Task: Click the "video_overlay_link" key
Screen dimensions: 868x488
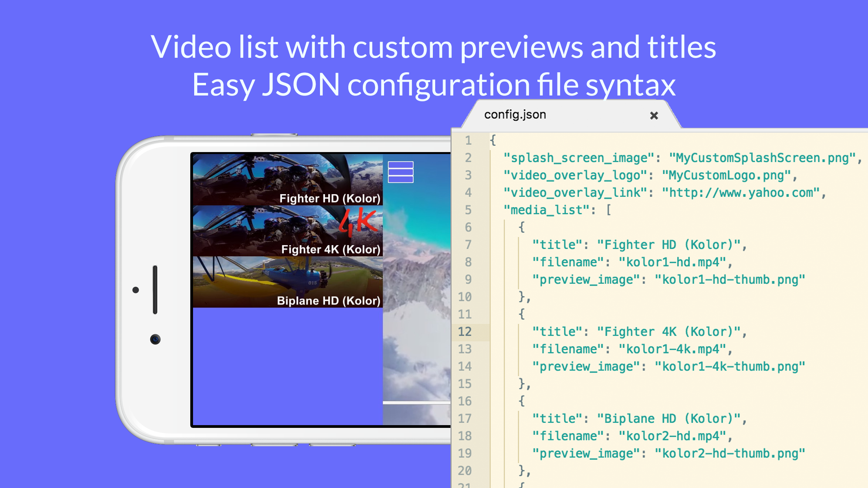Action: (x=575, y=193)
